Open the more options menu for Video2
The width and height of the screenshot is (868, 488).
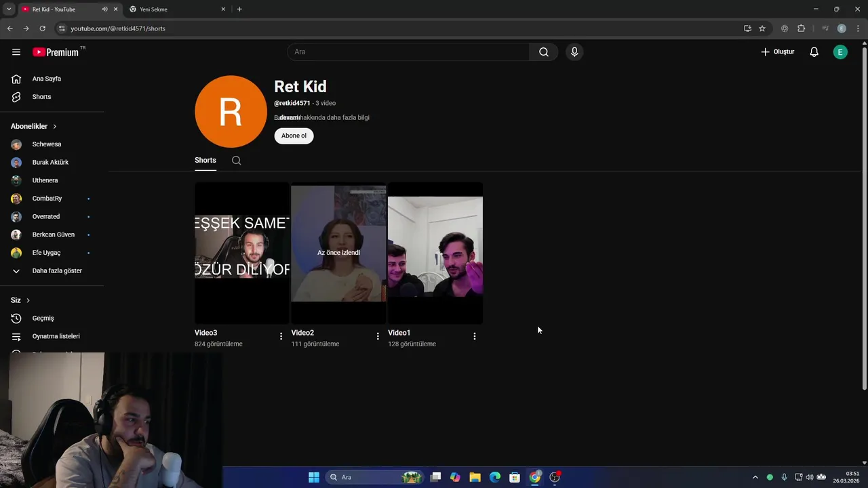click(378, 336)
